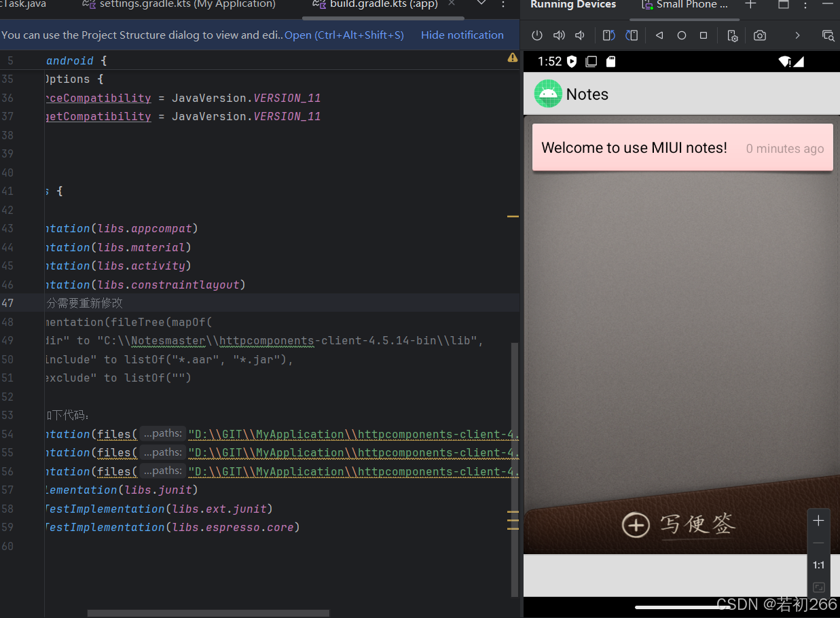Click line number 47 in gutter

[x=7, y=303]
